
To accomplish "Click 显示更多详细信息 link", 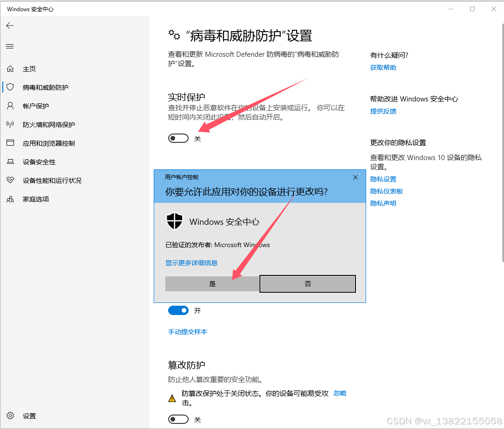I will [x=191, y=263].
